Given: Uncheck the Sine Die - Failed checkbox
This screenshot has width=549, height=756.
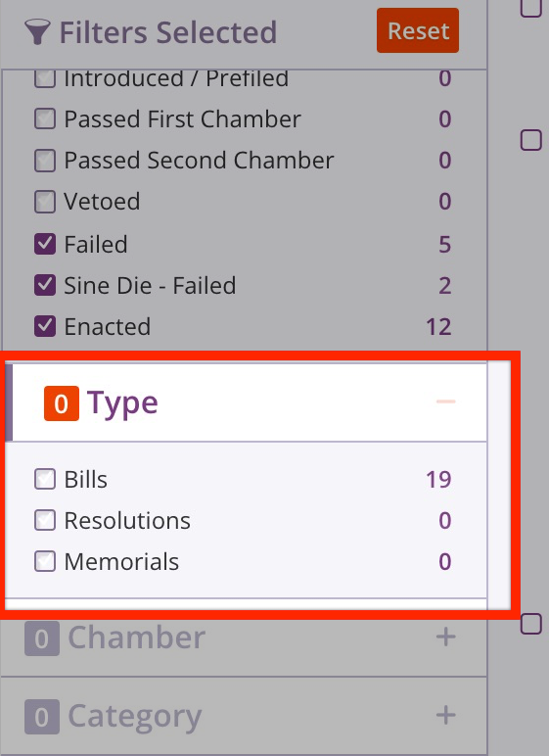Looking at the screenshot, I should [x=45, y=285].
